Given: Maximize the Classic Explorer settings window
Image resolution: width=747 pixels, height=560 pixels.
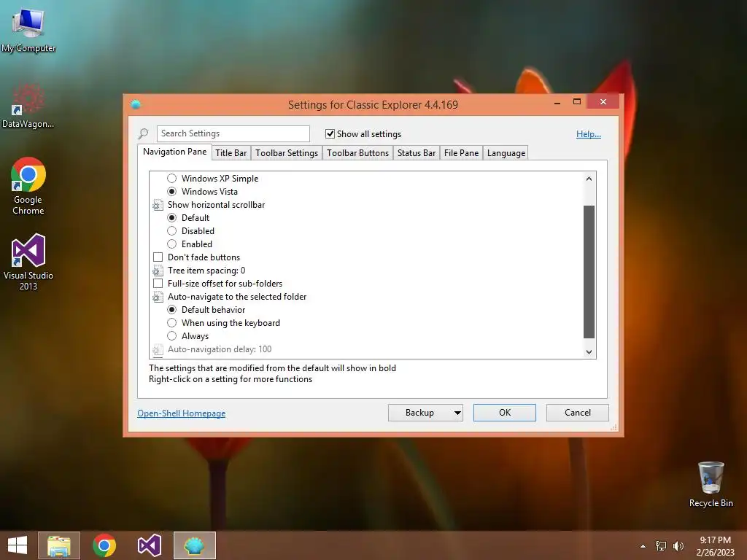Looking at the screenshot, I should point(576,102).
